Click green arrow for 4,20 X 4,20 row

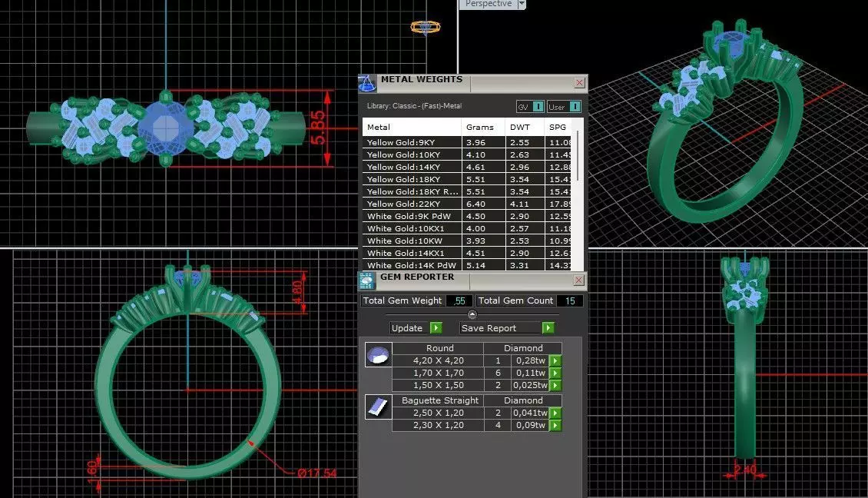[x=555, y=360]
